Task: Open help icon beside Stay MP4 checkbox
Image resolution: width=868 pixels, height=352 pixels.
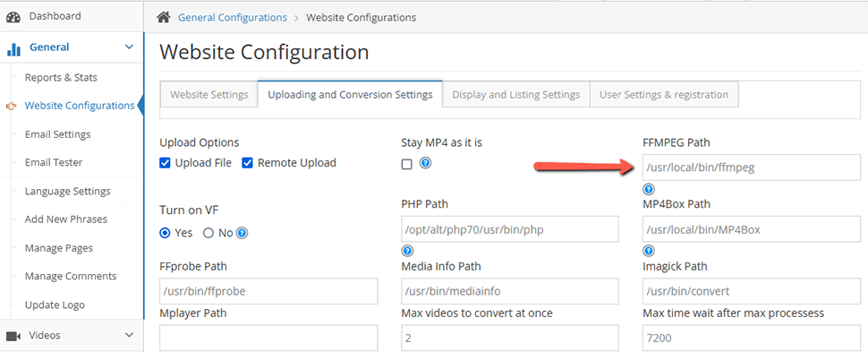Action: click(x=425, y=163)
